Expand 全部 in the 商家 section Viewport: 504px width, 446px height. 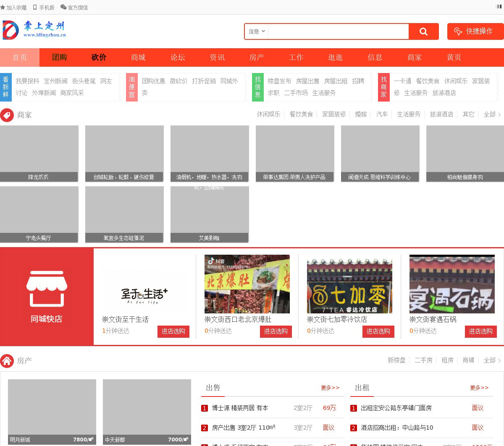click(x=491, y=115)
